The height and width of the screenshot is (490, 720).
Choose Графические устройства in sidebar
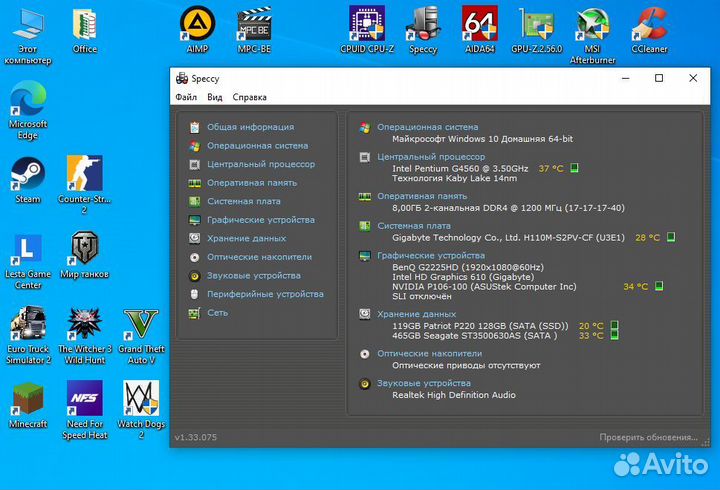point(260,220)
